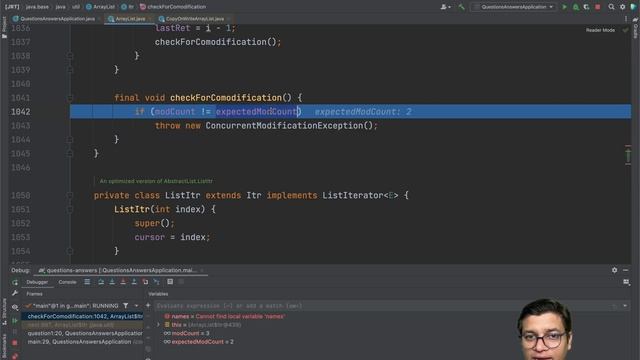The height and width of the screenshot is (360, 640).
Task: Click the frames filter funnel icon
Action: click(126, 305)
